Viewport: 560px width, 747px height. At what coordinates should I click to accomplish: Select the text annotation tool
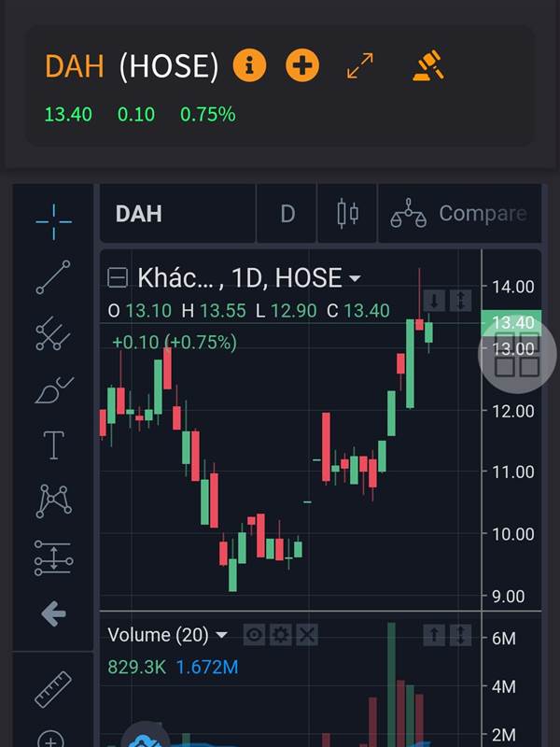(x=54, y=445)
